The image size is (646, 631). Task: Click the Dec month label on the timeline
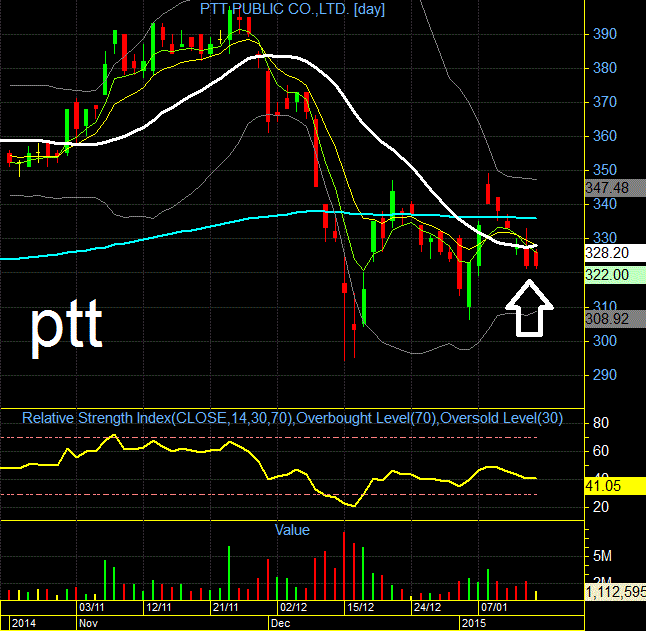coord(280,623)
